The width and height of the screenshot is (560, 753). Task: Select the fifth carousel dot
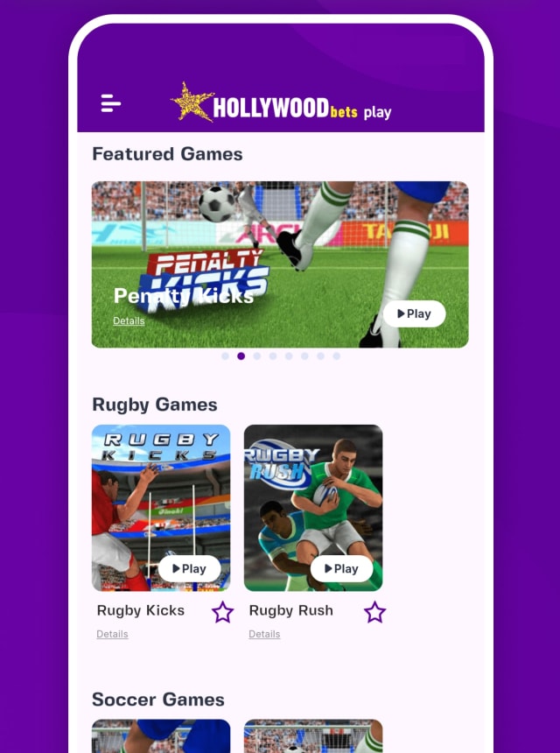(x=289, y=355)
